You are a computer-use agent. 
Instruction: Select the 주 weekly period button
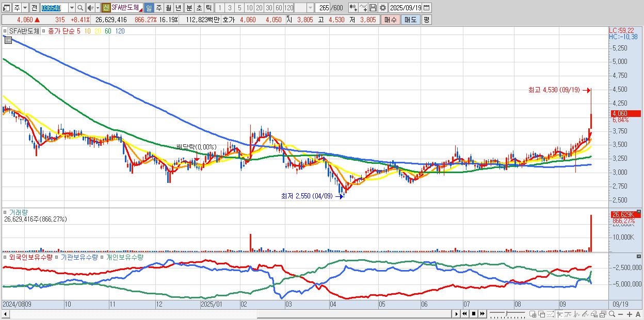pyautogui.click(x=158, y=8)
